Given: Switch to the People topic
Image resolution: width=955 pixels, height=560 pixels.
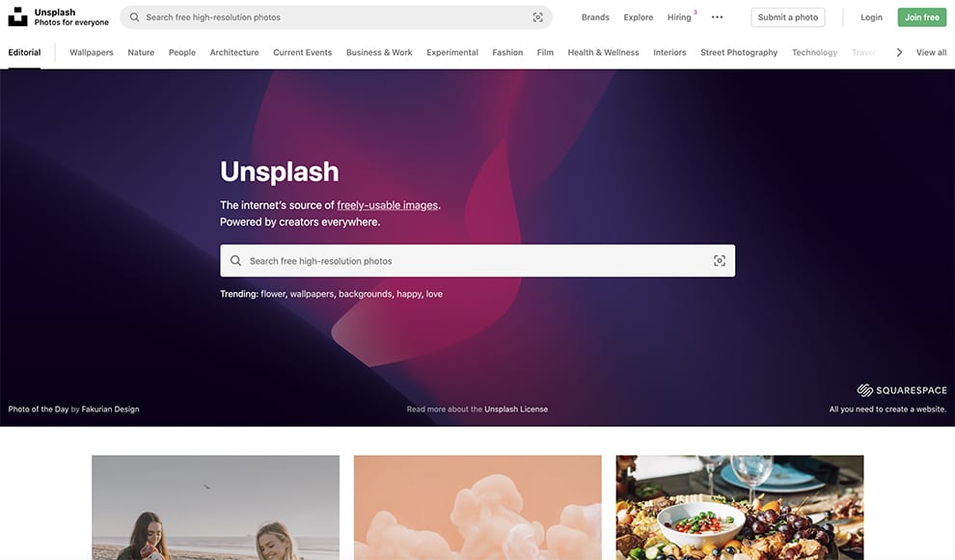Looking at the screenshot, I should 182,52.
